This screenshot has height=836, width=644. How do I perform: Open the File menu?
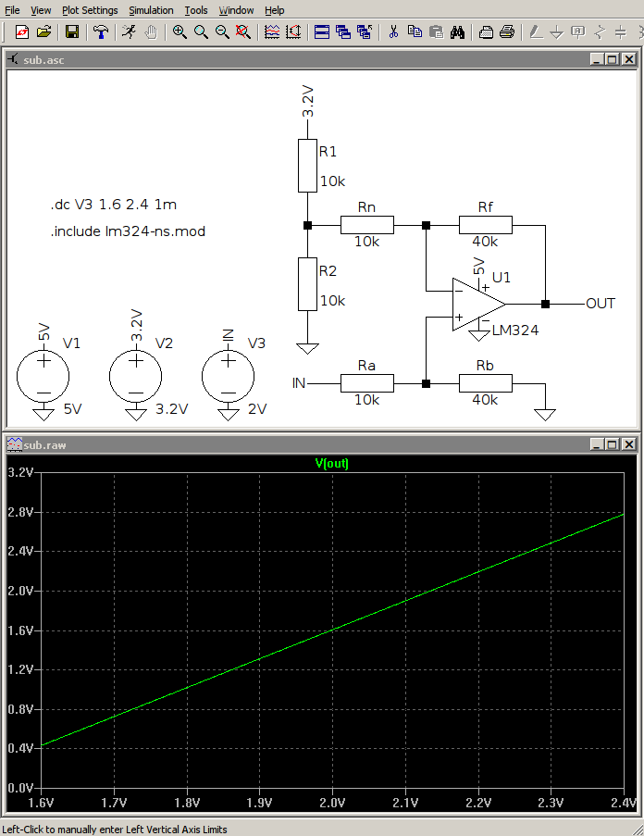pyautogui.click(x=12, y=10)
